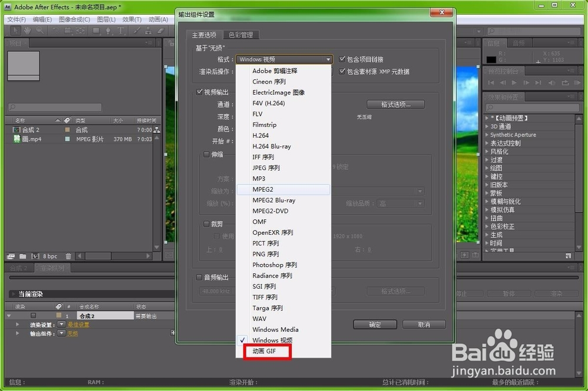Select the Type text tool

pos(121,31)
